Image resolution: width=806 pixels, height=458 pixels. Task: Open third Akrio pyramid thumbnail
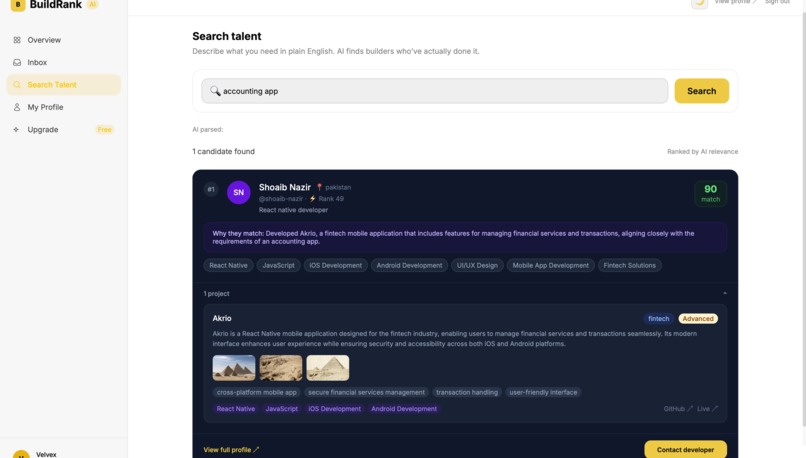pos(328,368)
